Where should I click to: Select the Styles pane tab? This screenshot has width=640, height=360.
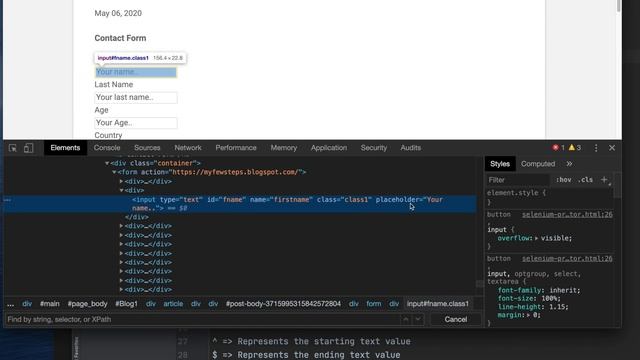pos(500,164)
